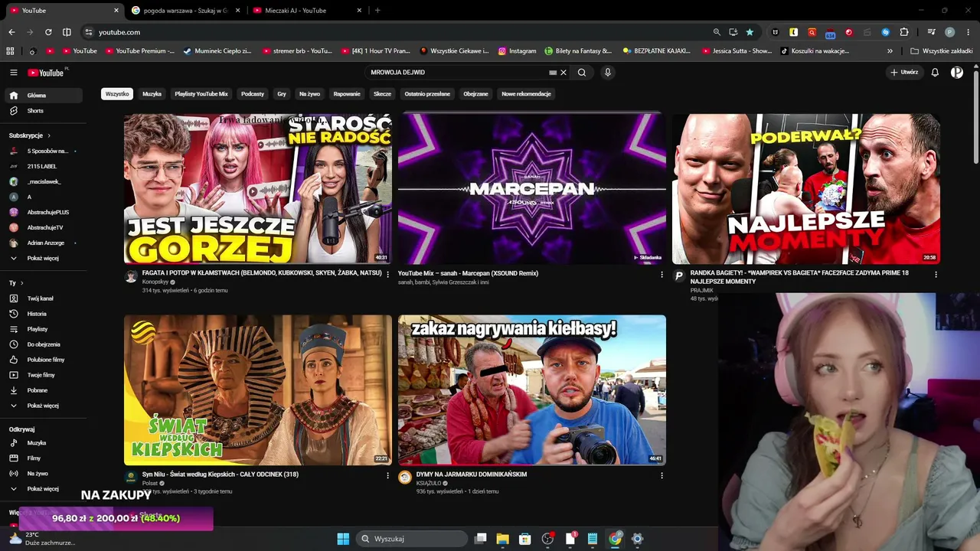Select the Playlisty YouTube Mix chip

[x=201, y=94]
